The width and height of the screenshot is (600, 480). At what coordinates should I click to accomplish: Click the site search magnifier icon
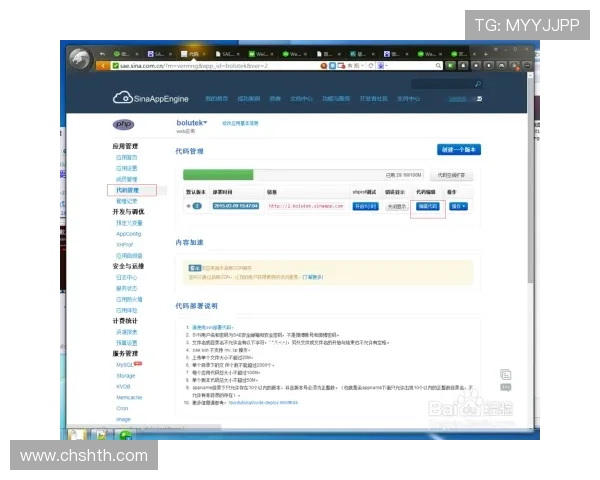tap(478, 84)
